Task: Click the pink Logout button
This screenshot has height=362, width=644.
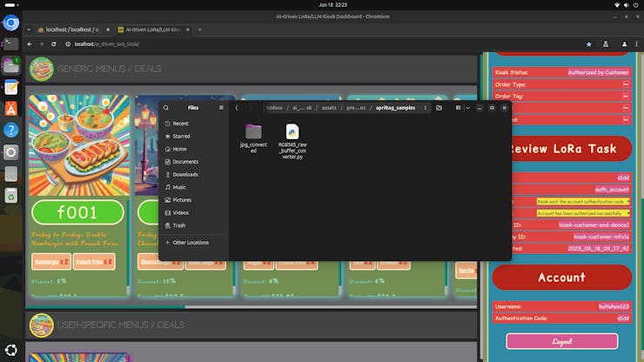Action: [x=561, y=341]
